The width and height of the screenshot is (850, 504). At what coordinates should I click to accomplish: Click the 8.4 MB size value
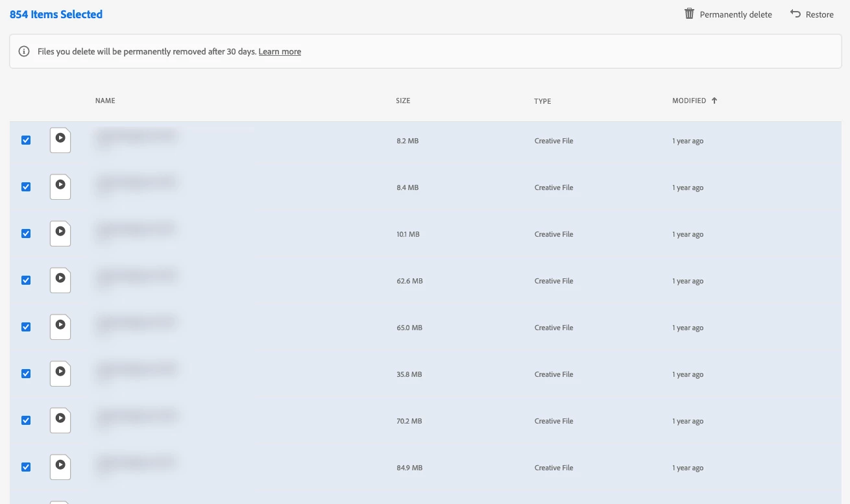pyautogui.click(x=407, y=187)
